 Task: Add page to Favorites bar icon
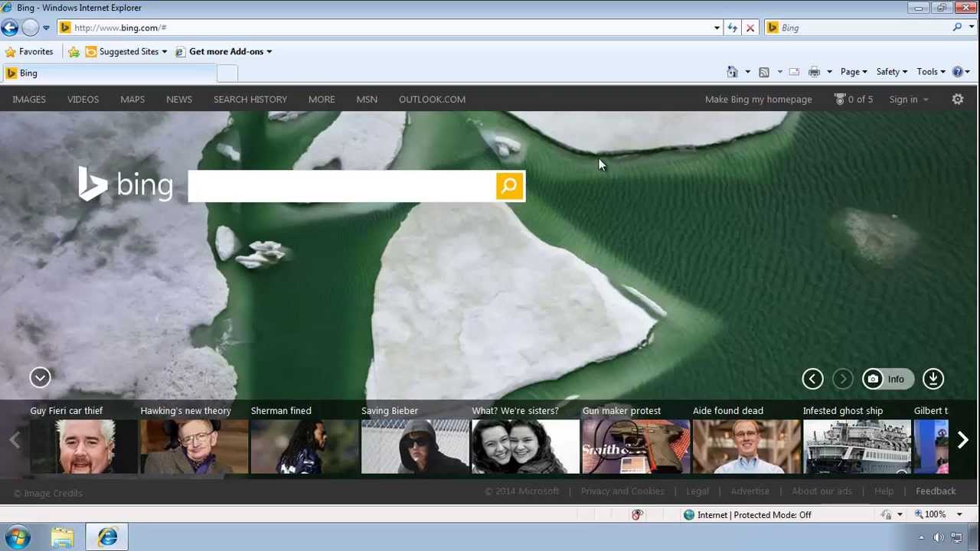(x=73, y=51)
